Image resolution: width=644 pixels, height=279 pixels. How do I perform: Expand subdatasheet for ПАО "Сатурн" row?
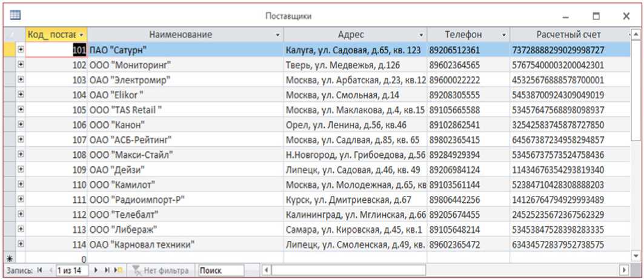21,50
